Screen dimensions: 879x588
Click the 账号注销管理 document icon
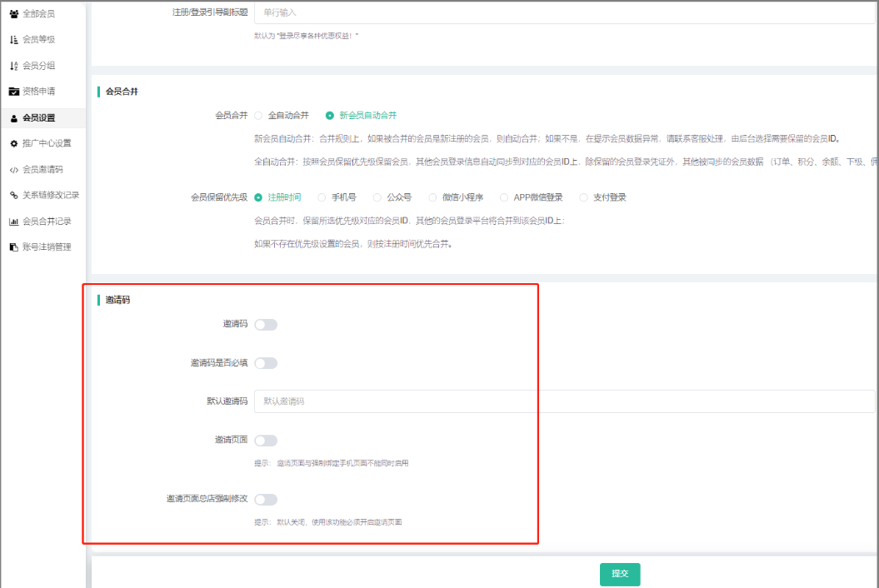[x=13, y=247]
